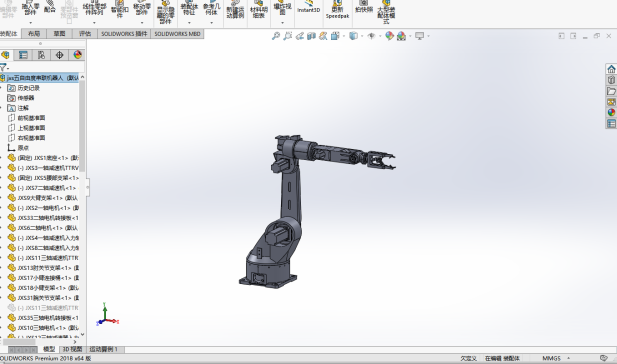
Task: Click the Section View icon
Action: click(x=311, y=36)
